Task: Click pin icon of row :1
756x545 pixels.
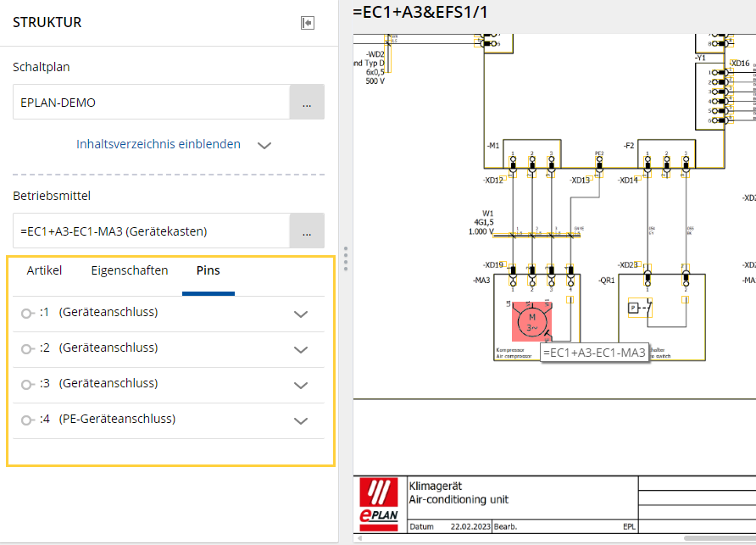Action: [x=27, y=314]
